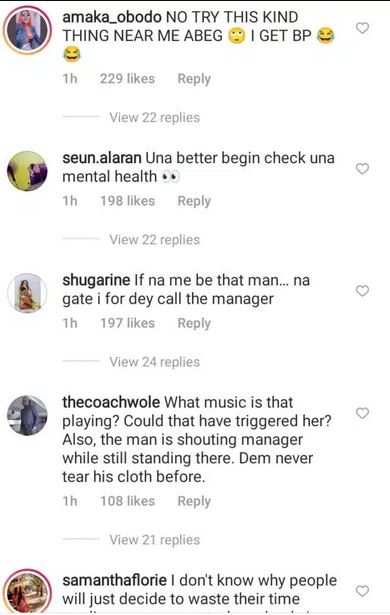Like thecoachwole's comment via heart icon
Viewport: 390px width, 615px height.
pos(362,413)
